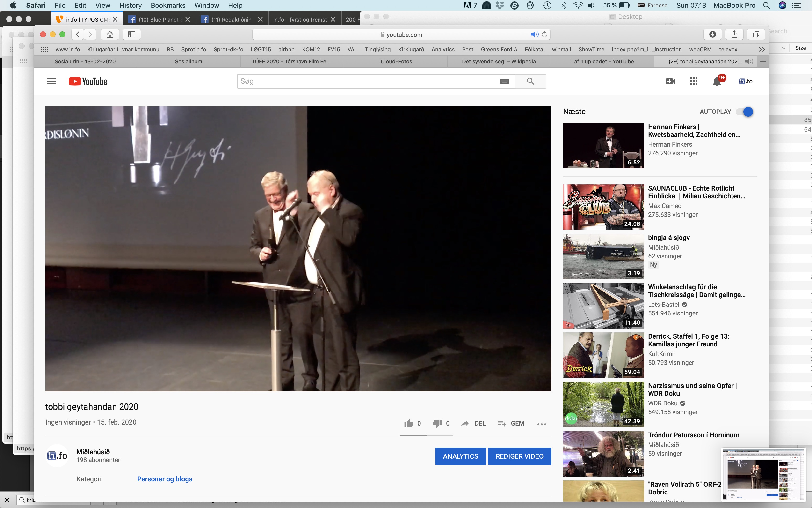Expand hidden bookmarks with double chevron
This screenshot has width=812, height=508.
(762, 49)
